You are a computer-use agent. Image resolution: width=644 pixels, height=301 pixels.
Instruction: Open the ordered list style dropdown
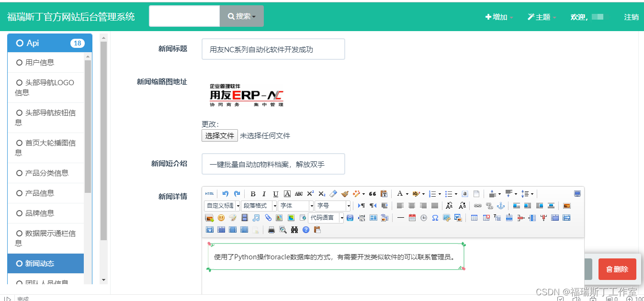[440, 194]
